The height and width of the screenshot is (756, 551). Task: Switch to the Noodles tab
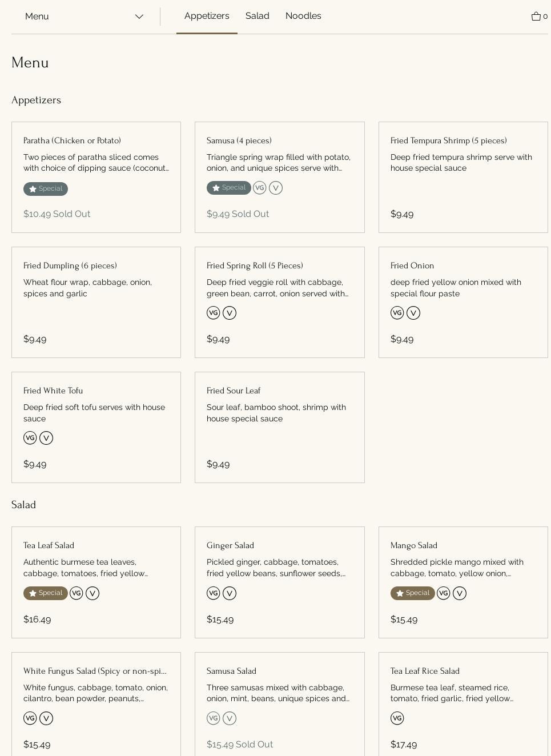(303, 16)
